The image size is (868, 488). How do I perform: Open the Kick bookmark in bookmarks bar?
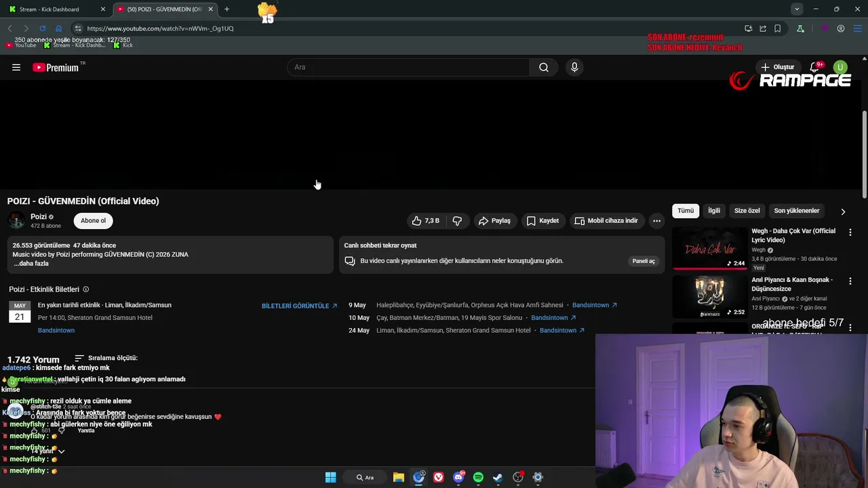[123, 45]
